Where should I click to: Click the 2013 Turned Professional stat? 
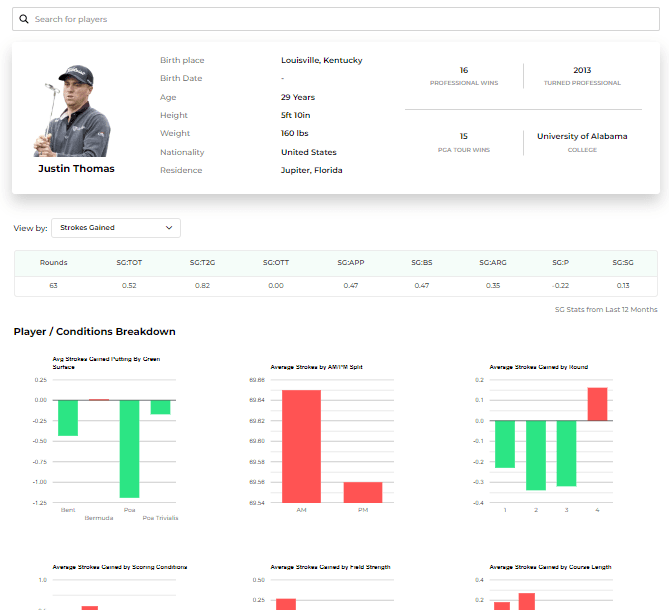pos(582,76)
